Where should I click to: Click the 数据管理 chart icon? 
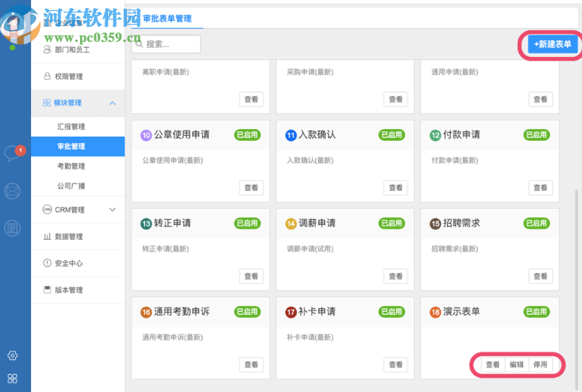point(47,236)
